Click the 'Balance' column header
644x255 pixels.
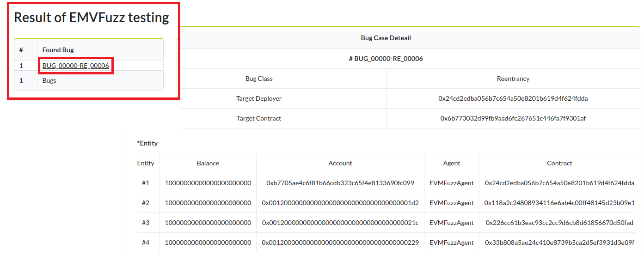pyautogui.click(x=208, y=163)
